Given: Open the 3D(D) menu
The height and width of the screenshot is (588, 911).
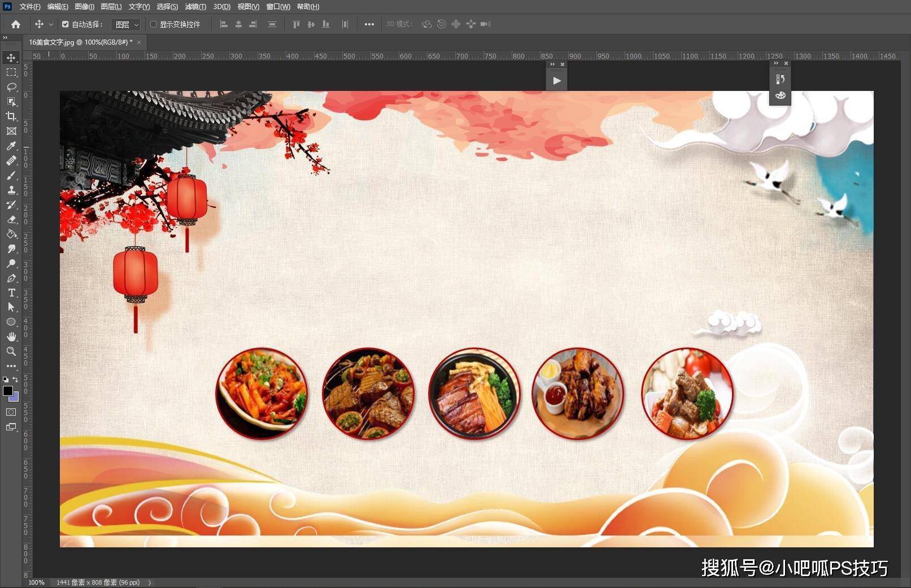Looking at the screenshot, I should [x=222, y=7].
